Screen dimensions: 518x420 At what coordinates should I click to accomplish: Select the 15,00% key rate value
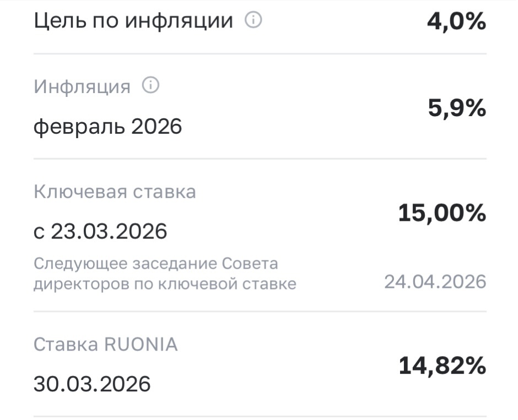click(x=442, y=212)
